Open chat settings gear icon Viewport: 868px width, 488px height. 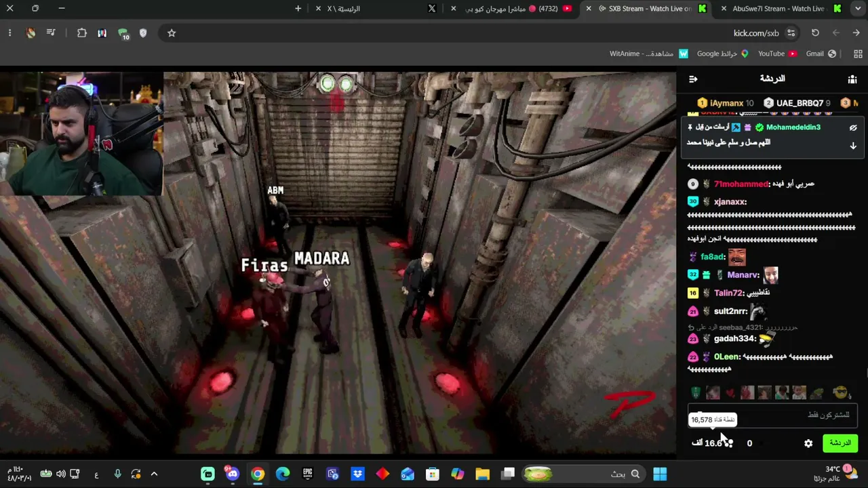(808, 443)
